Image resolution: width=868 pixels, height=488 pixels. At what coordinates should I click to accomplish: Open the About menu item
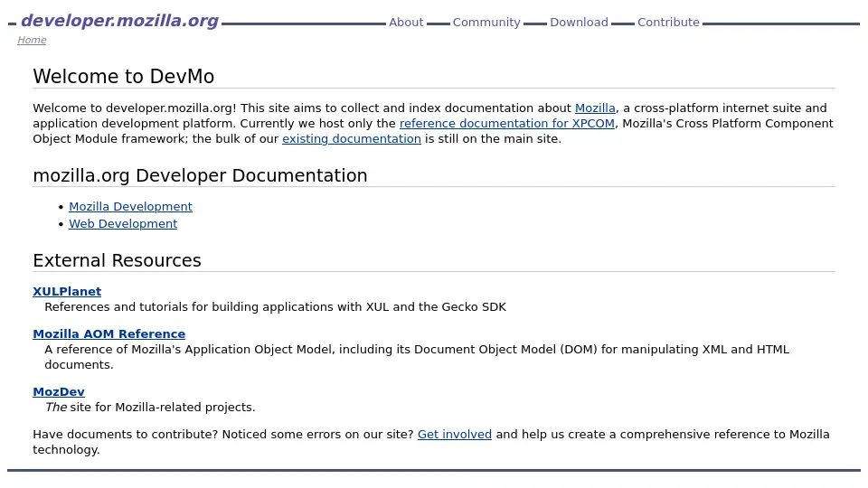[x=406, y=23]
